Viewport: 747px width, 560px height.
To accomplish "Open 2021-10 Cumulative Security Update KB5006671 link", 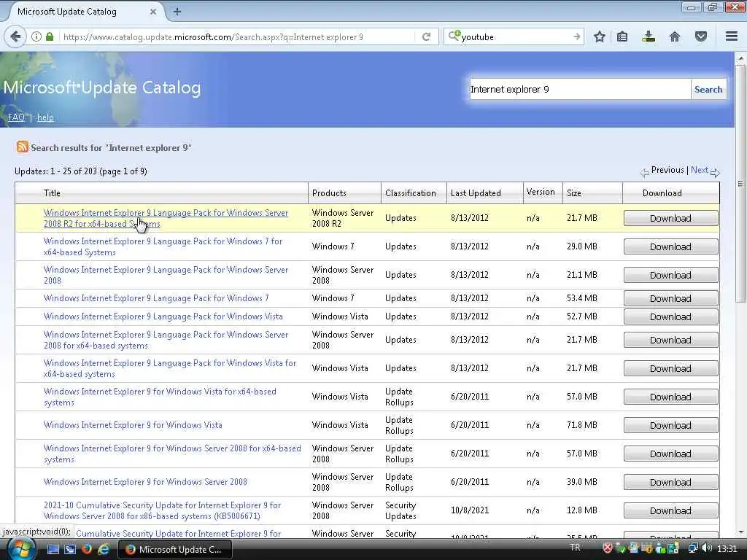I will 162,510.
